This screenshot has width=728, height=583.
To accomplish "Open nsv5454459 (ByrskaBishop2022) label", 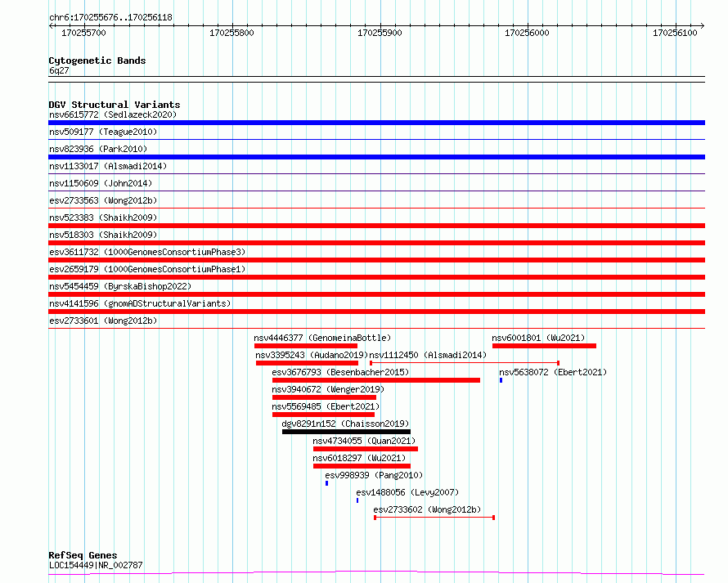I will point(120,286).
